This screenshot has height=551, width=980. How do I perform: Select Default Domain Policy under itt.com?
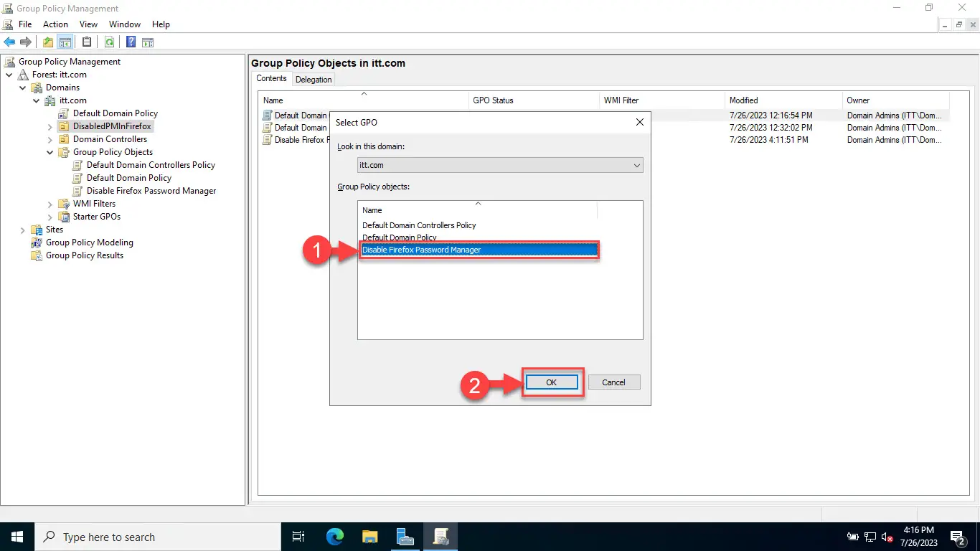[115, 113]
